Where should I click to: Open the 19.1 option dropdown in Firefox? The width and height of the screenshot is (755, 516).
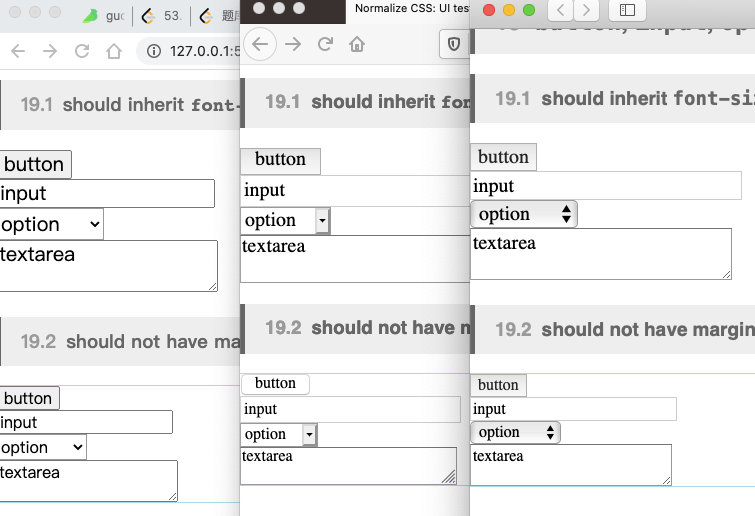click(286, 221)
